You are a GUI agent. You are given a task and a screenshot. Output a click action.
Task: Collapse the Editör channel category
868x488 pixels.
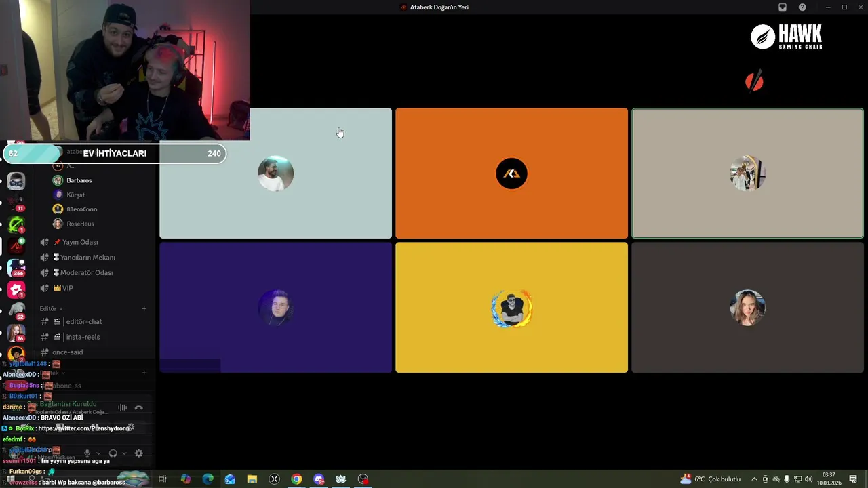click(51, 308)
